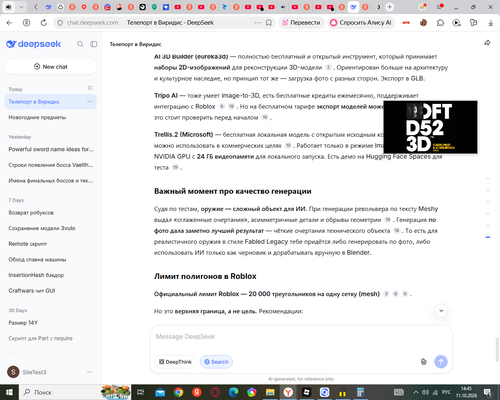This screenshot has height=400, width=500.
Task: Open Calculator from the taskbar
Action: [x=361, y=392]
